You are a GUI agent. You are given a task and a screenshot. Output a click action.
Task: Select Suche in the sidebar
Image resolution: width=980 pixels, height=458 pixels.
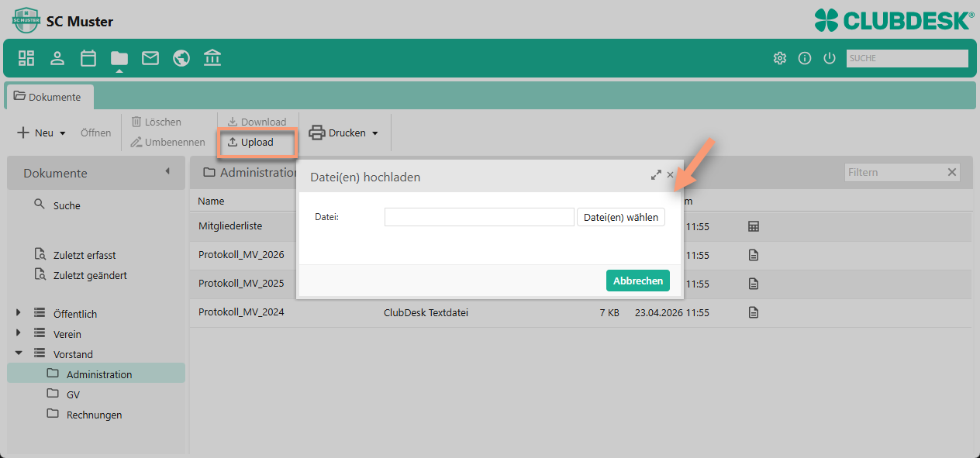[67, 205]
